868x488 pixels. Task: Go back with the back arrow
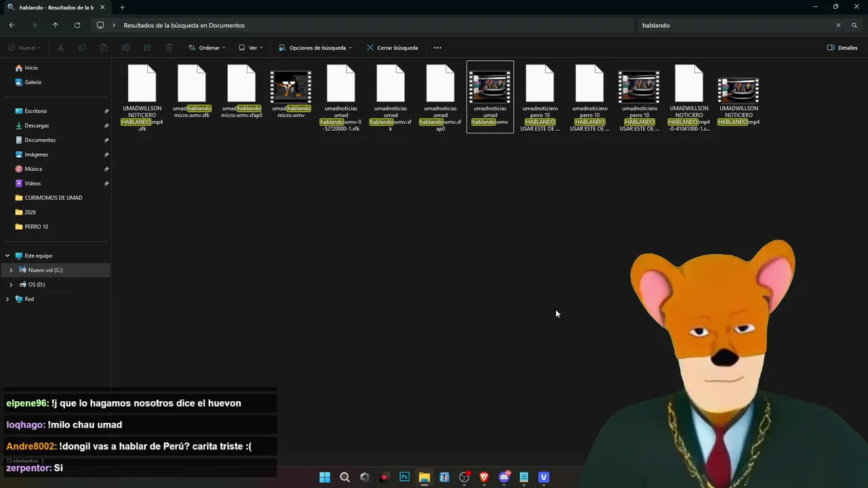click(x=12, y=25)
